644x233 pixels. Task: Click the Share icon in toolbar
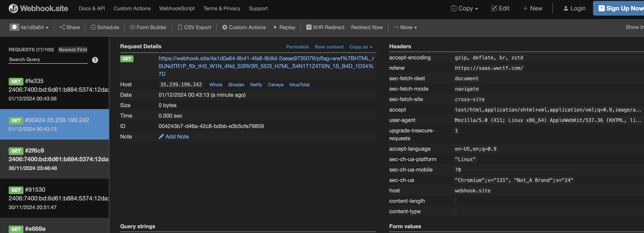(x=62, y=27)
